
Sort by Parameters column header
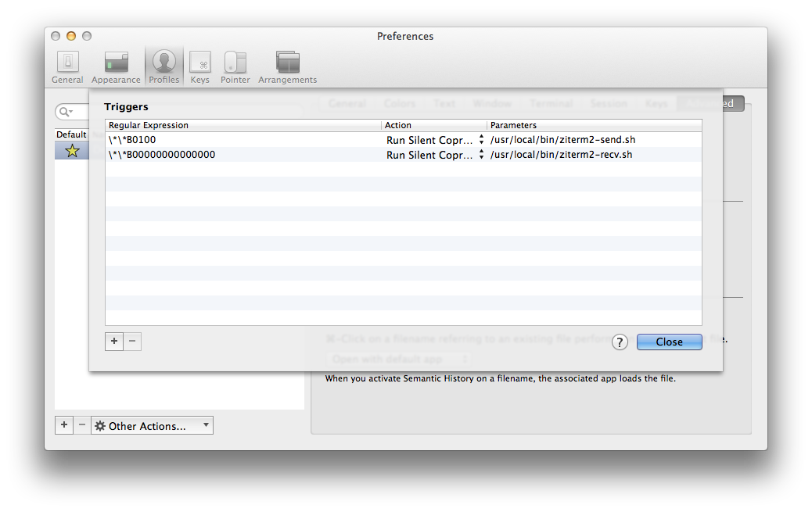[x=595, y=125]
